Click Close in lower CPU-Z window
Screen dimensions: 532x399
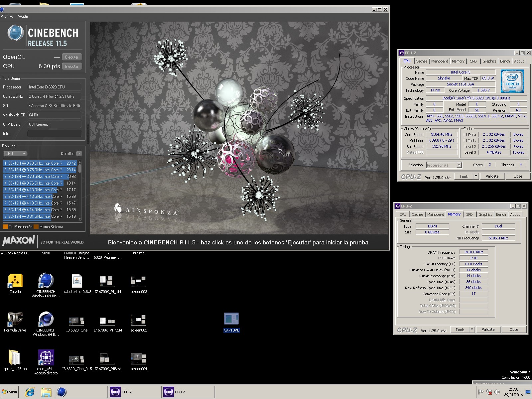[x=514, y=330]
